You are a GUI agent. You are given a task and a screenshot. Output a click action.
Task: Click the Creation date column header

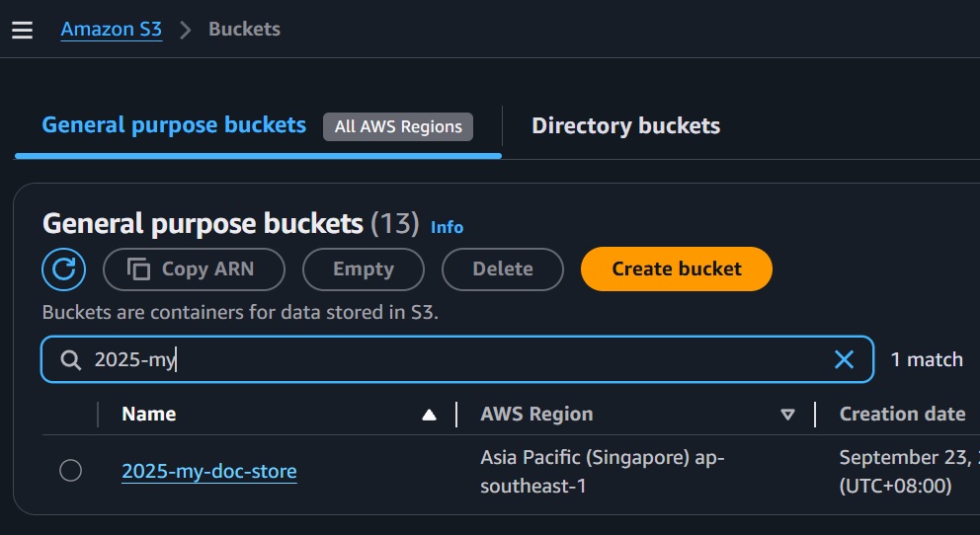902,414
